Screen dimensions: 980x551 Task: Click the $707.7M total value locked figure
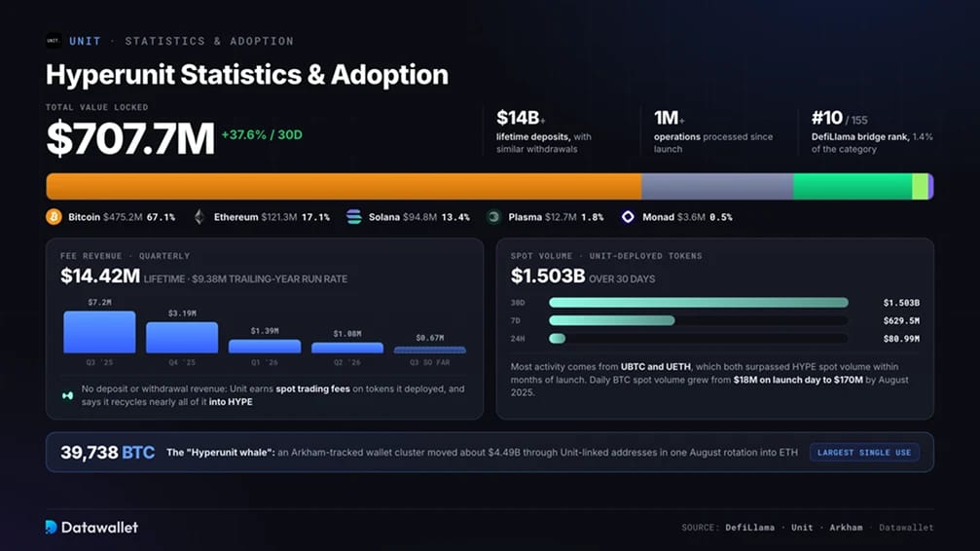point(130,138)
